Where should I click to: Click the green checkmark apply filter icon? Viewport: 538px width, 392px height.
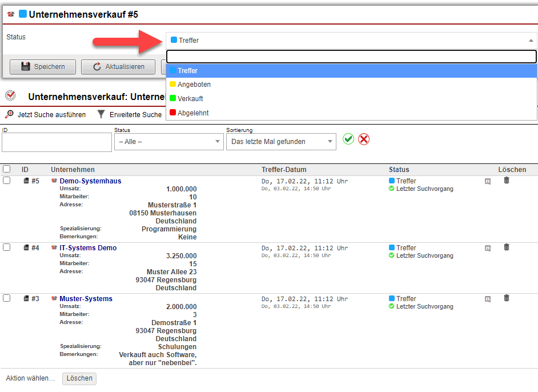tap(348, 139)
